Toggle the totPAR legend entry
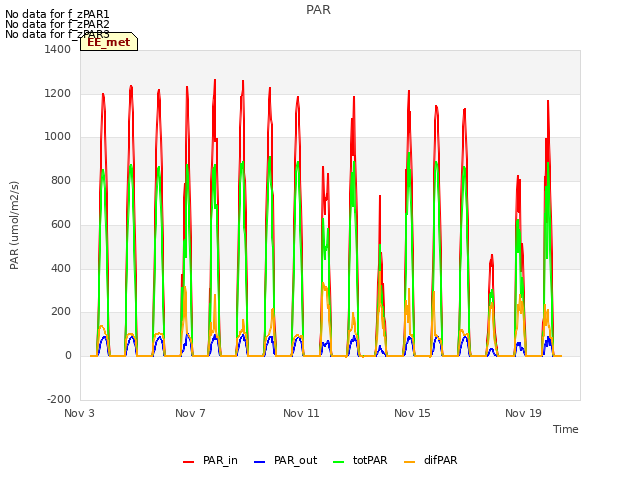Screen dimensions: 640x480 point(360,460)
